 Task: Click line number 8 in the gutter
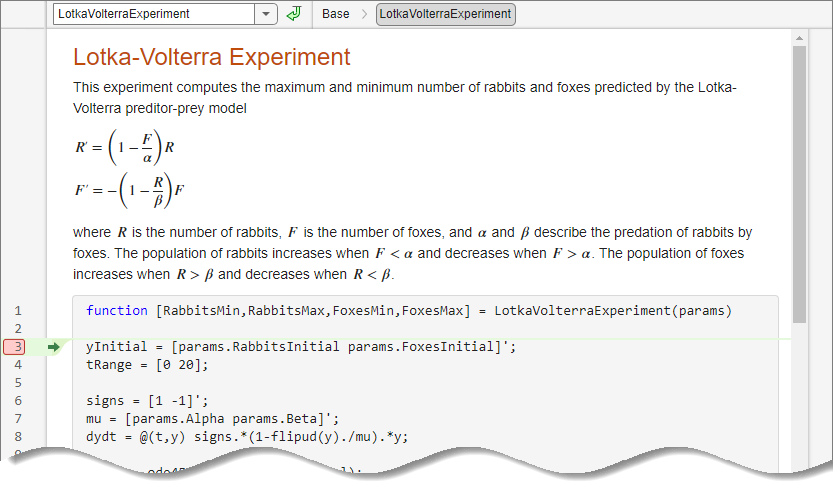[17, 437]
